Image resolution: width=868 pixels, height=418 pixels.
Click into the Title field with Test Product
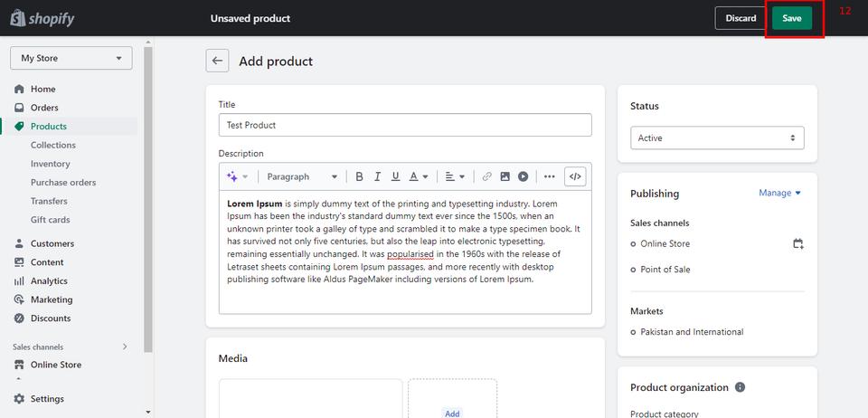point(405,125)
